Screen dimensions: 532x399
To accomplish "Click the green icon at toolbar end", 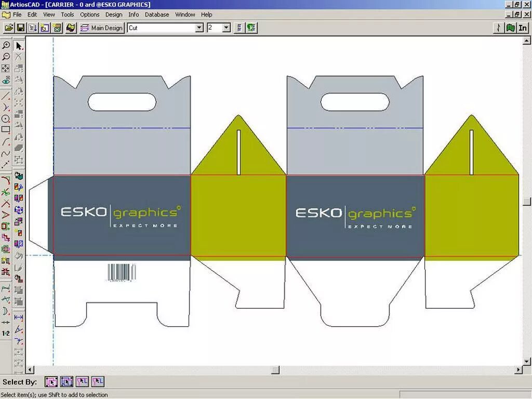I will pos(251,28).
